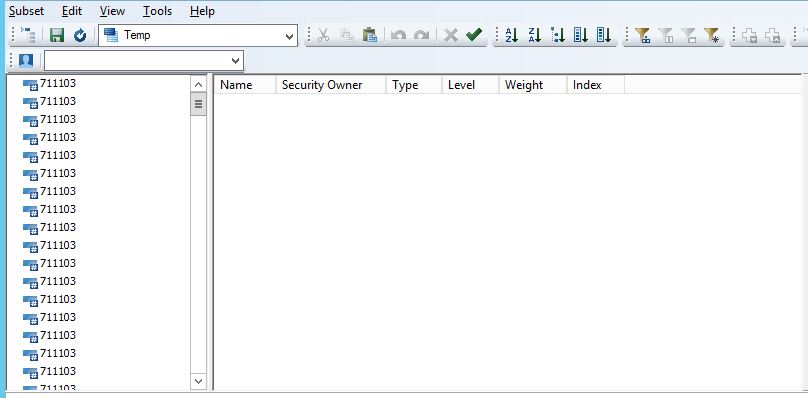Open the Temp subset dropdown
Screen dimensions: 808x398
(x=290, y=36)
